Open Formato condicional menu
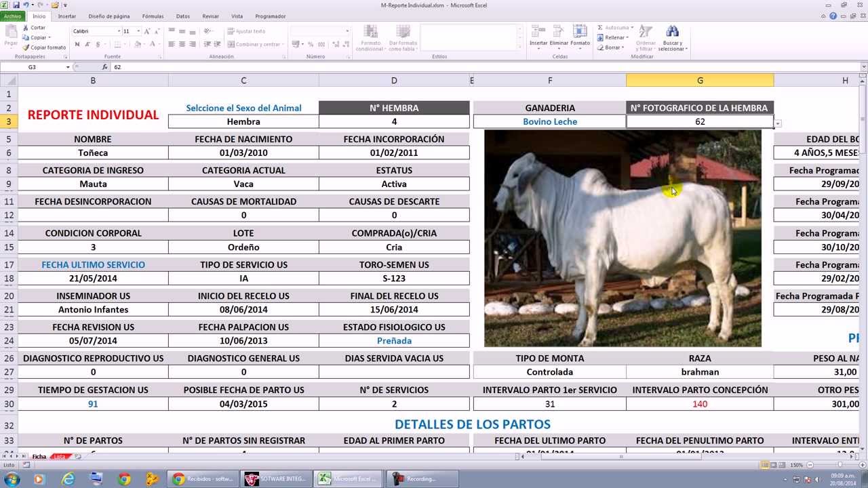 point(370,38)
